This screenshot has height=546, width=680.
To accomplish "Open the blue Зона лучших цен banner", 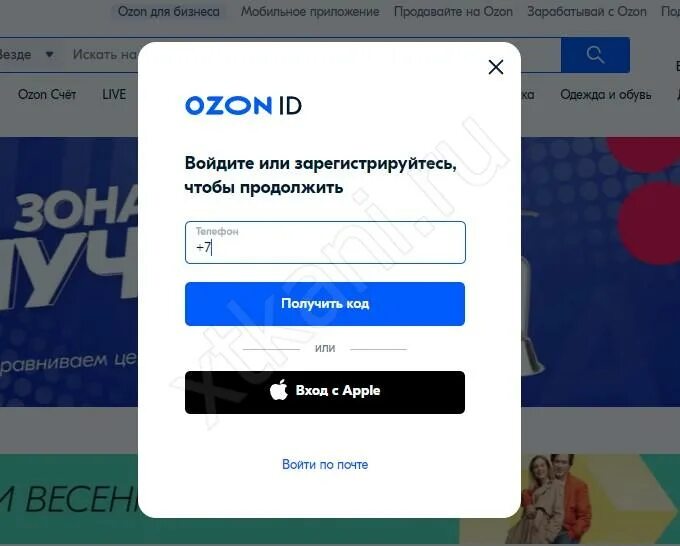I will (x=69, y=272).
